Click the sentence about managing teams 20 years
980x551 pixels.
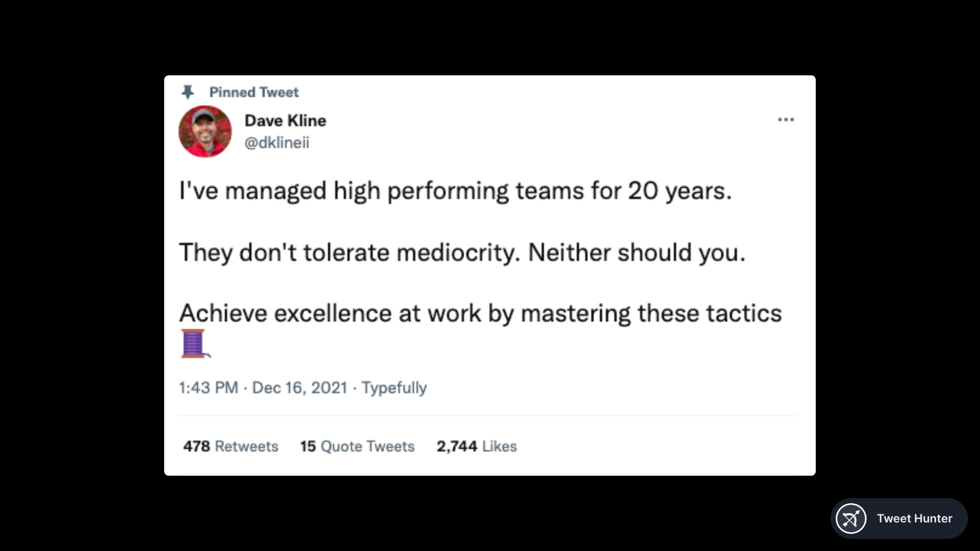click(x=455, y=191)
